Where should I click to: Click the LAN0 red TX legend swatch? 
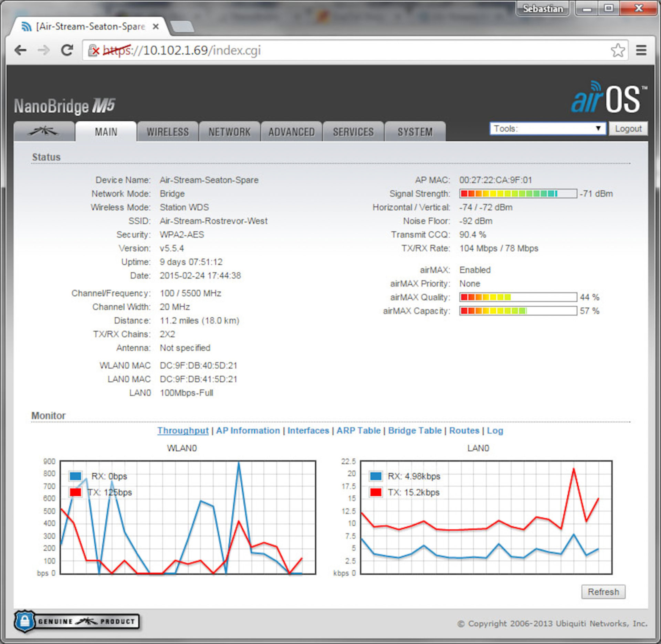click(376, 493)
